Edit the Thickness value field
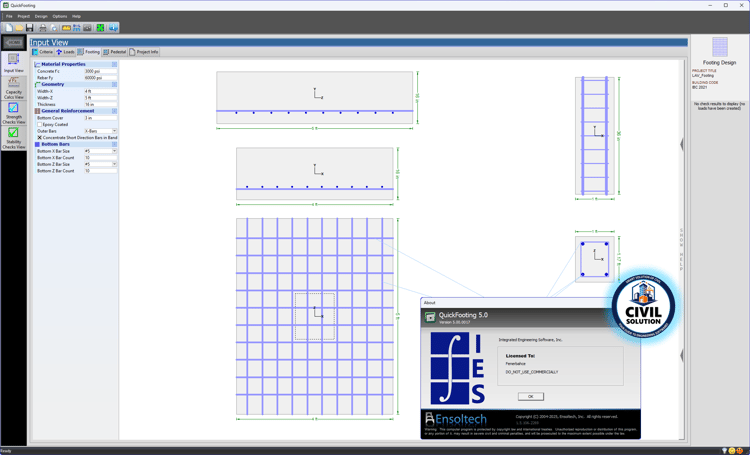This screenshot has height=455, width=750. click(x=100, y=104)
